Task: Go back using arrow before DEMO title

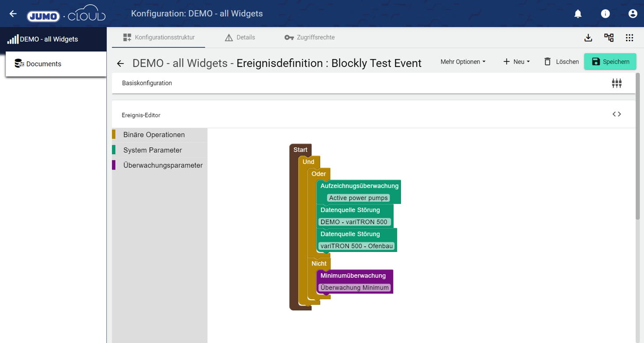Action: 120,64
